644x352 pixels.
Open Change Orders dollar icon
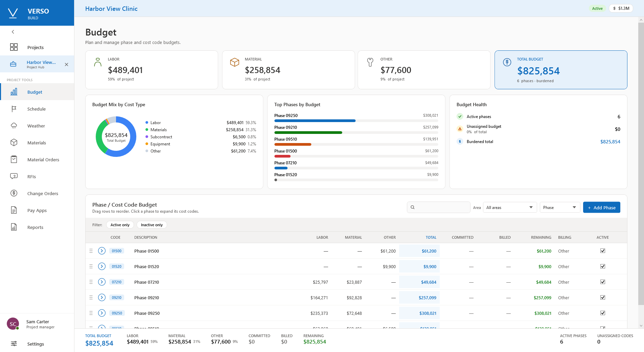tap(14, 193)
